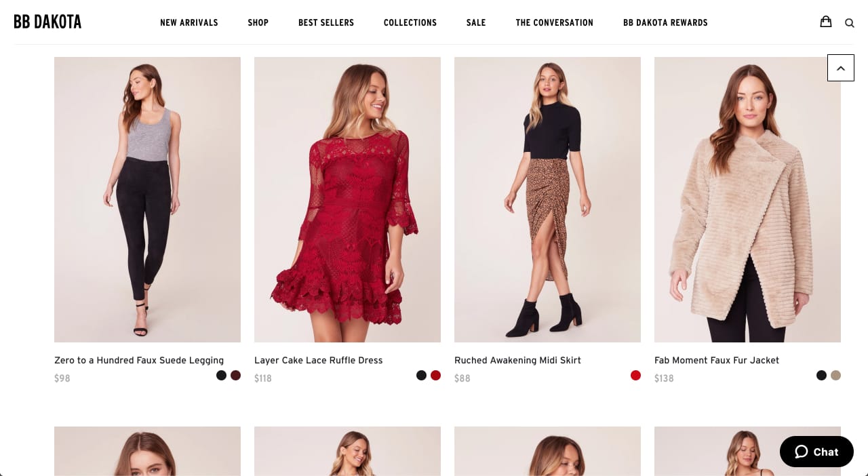Click Layer Cake Lace Ruffle Dress title
Screen dimensions: 868x476
pyautogui.click(x=319, y=360)
